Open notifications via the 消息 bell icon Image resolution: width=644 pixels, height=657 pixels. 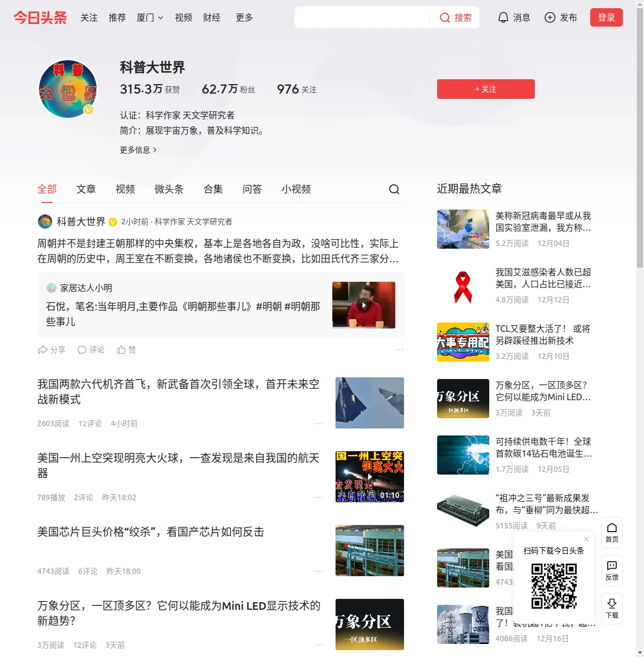503,17
